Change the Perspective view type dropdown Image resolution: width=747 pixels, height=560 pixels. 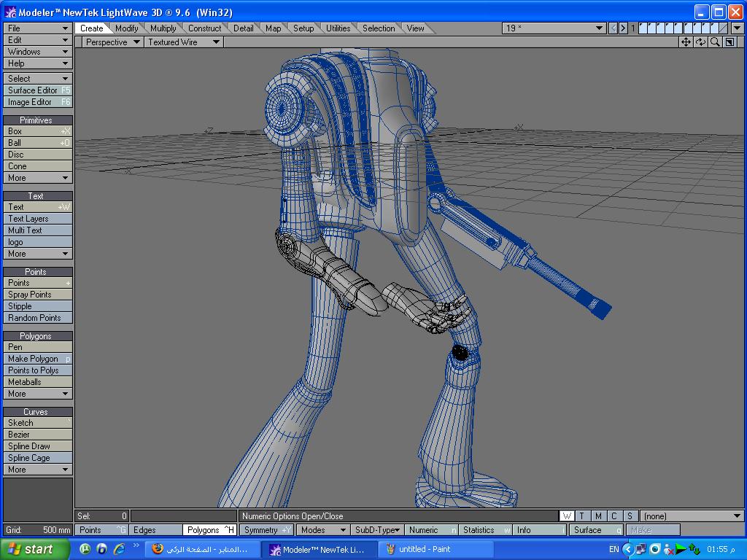click(x=112, y=42)
